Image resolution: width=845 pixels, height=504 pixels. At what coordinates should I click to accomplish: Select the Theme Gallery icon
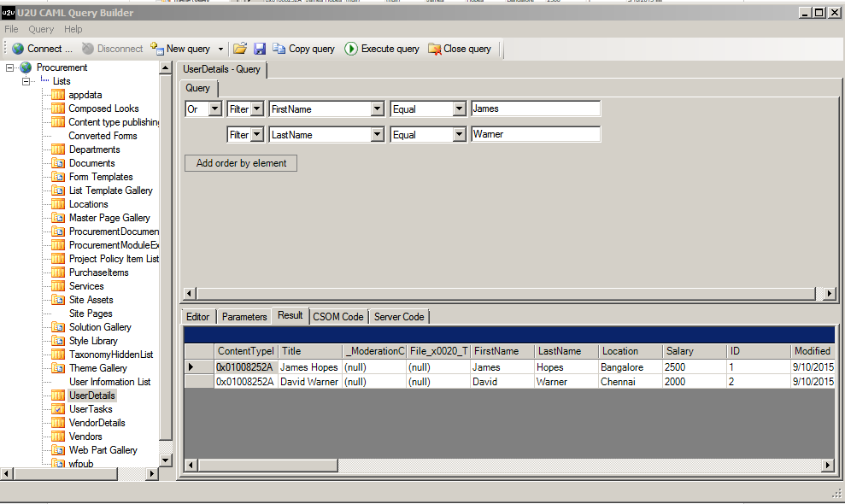click(58, 368)
